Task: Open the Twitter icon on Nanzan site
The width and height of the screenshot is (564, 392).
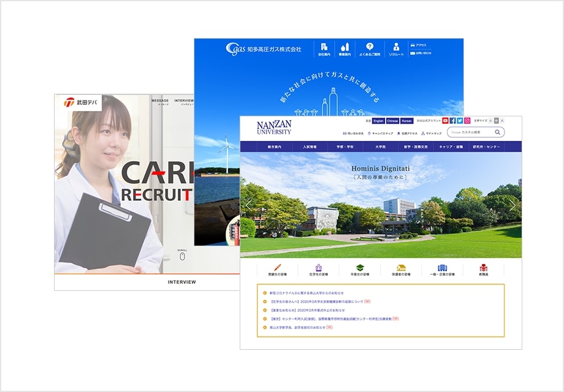Action: [460, 121]
